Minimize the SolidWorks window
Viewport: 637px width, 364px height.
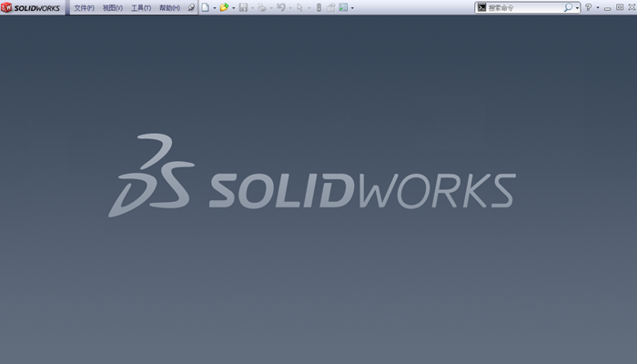point(607,8)
